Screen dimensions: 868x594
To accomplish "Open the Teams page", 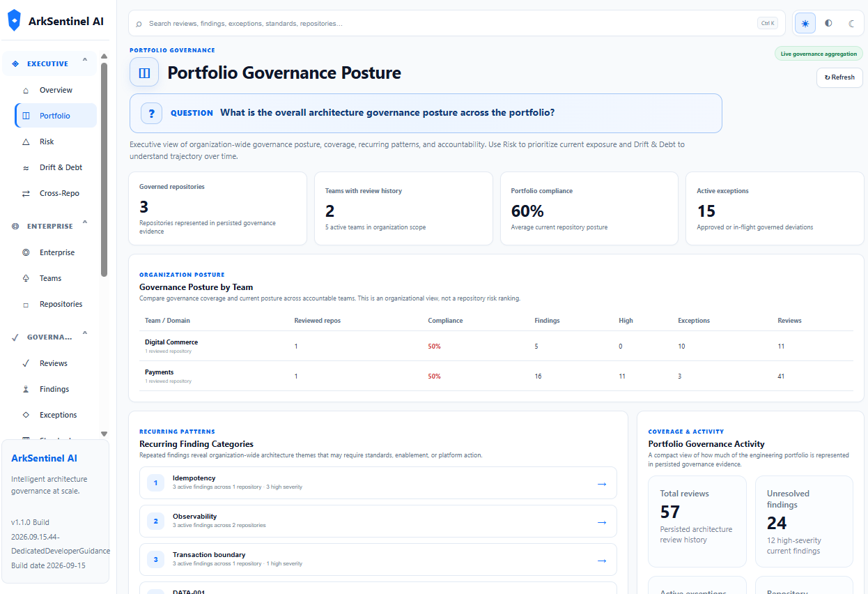I will [56, 279].
